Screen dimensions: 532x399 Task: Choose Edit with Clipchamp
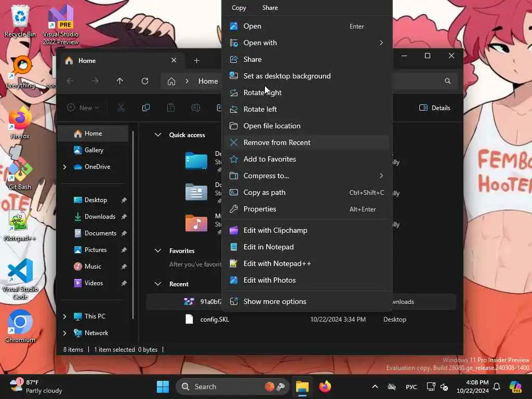coord(307,230)
